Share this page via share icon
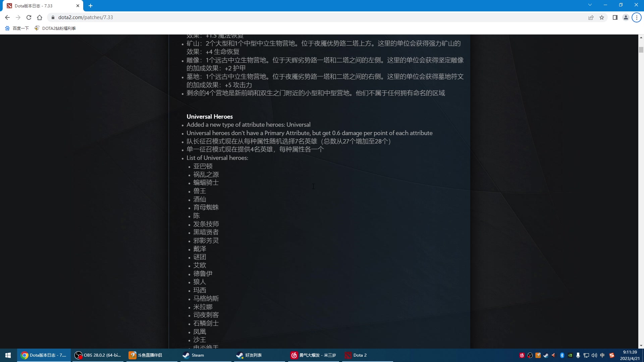 coord(591,17)
